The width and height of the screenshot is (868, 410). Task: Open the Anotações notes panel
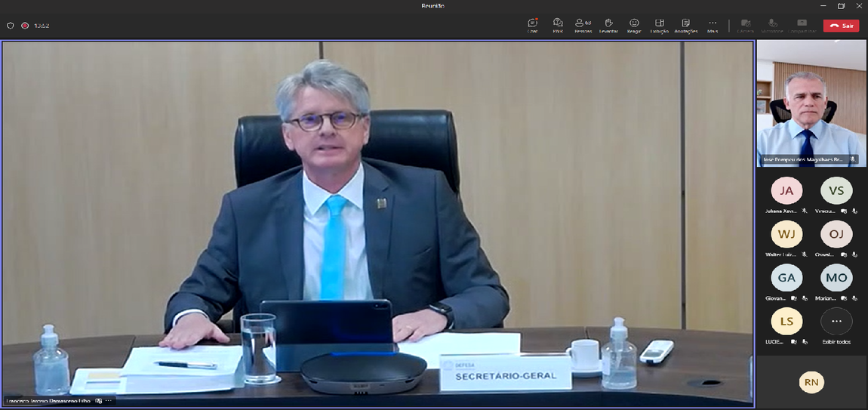coord(685,25)
